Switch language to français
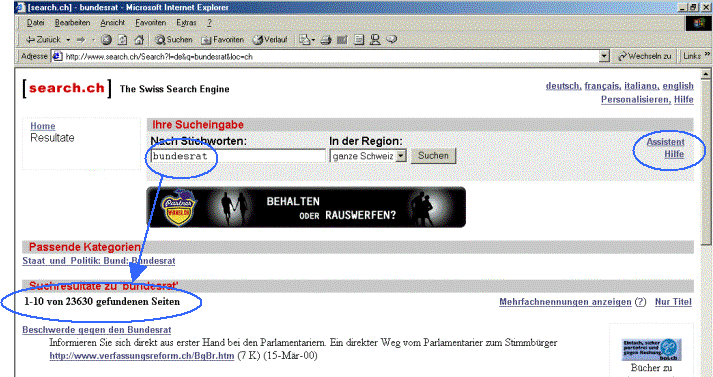 point(603,86)
